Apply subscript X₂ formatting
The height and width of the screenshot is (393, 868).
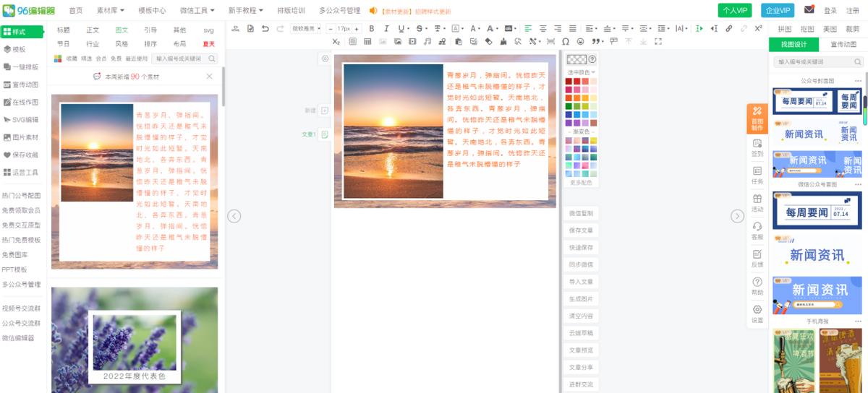click(x=336, y=42)
